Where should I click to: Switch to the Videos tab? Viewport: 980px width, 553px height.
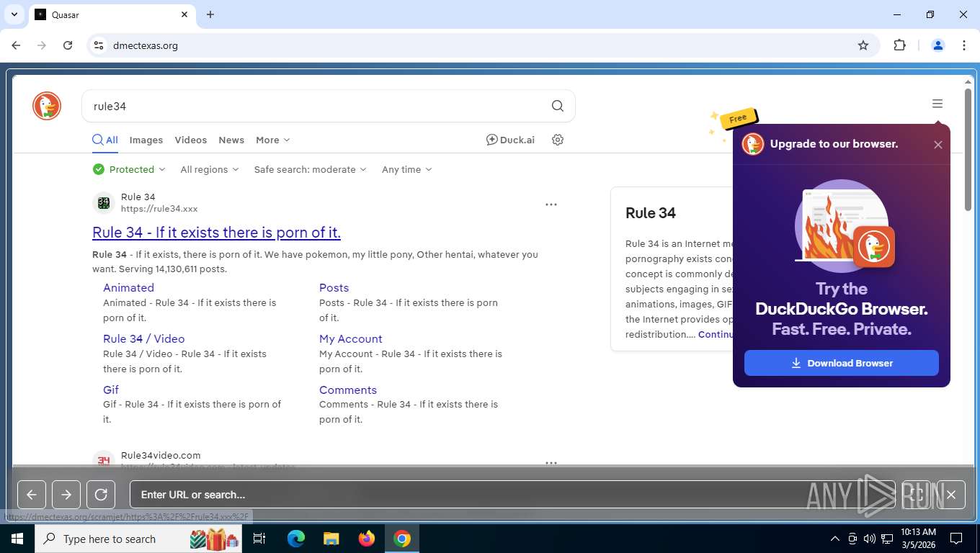pos(191,140)
